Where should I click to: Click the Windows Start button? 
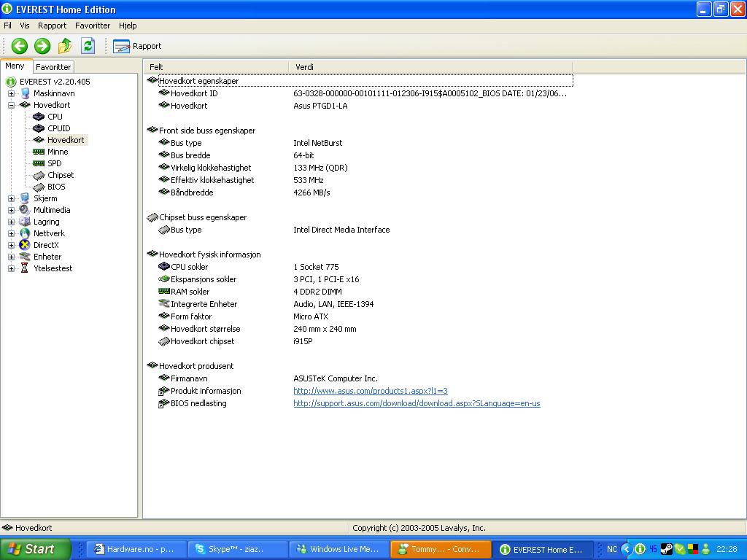click(34, 549)
